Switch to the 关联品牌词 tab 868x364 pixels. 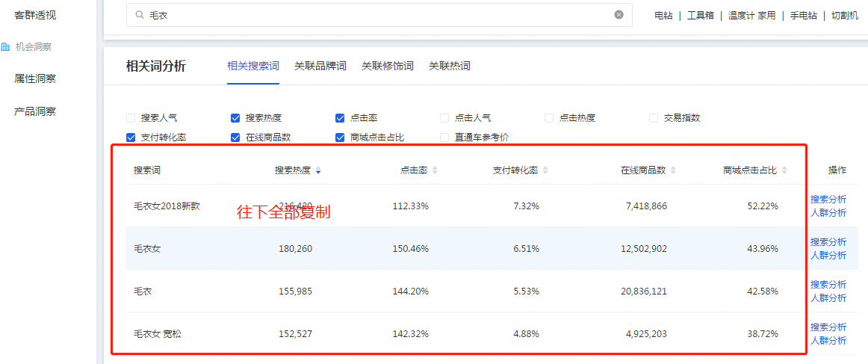click(320, 67)
